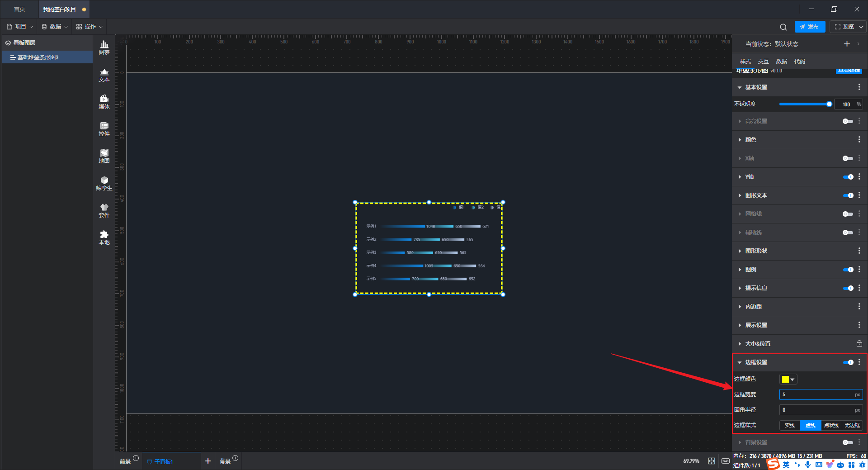868x470 pixels.
Task: Open the 地图 map components panel
Action: point(104,156)
